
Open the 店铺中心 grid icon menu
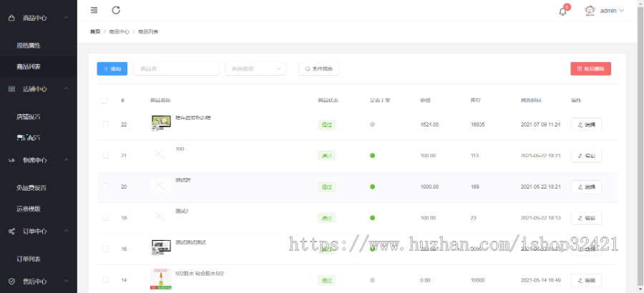click(11, 89)
